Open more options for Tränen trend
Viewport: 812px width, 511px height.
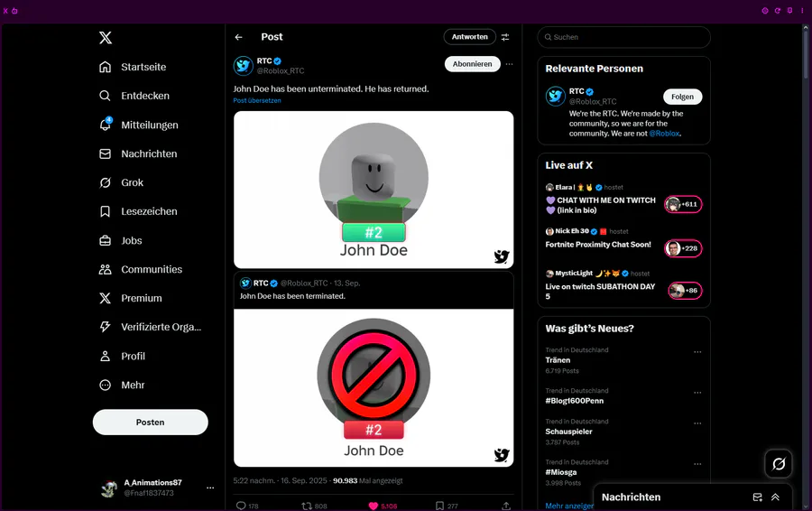click(x=697, y=352)
